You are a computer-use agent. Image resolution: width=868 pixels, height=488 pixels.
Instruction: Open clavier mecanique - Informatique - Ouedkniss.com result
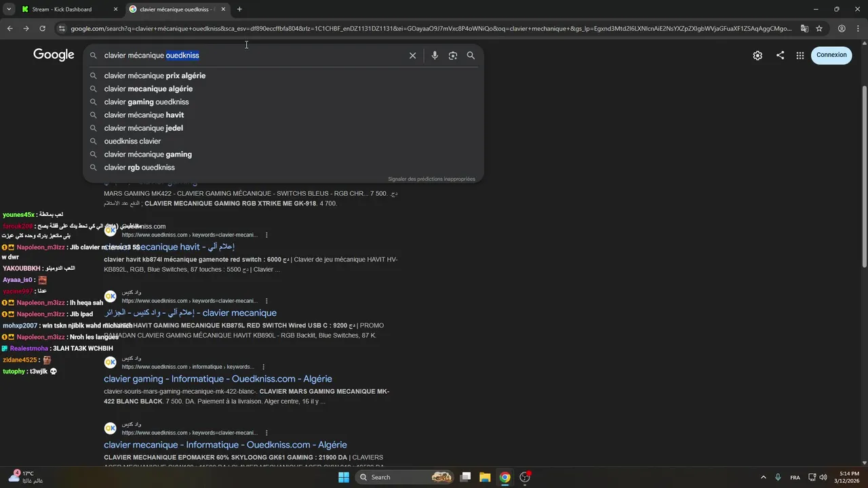(225, 445)
